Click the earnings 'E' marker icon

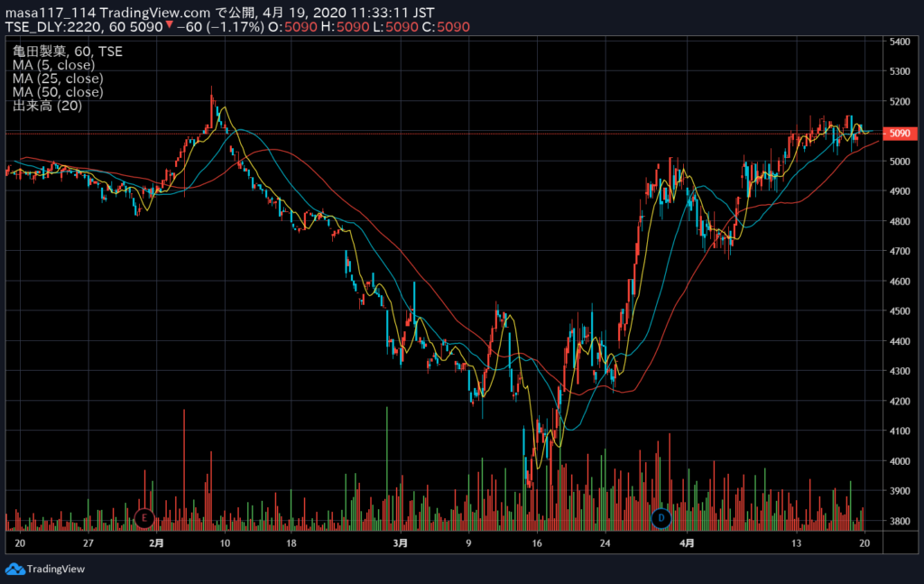tap(144, 518)
